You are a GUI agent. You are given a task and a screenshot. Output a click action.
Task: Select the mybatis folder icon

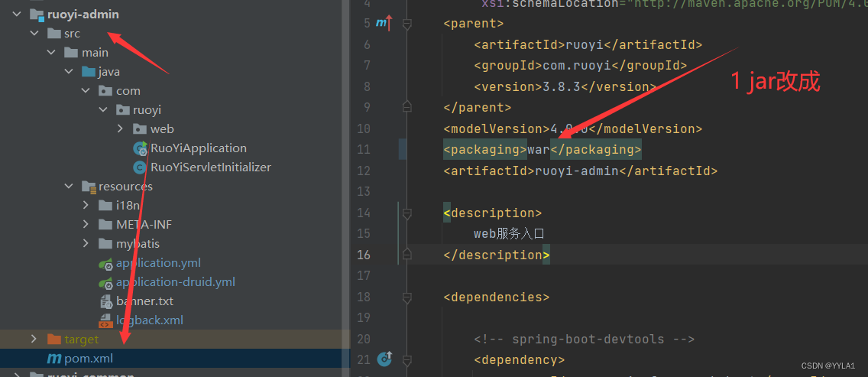point(105,243)
